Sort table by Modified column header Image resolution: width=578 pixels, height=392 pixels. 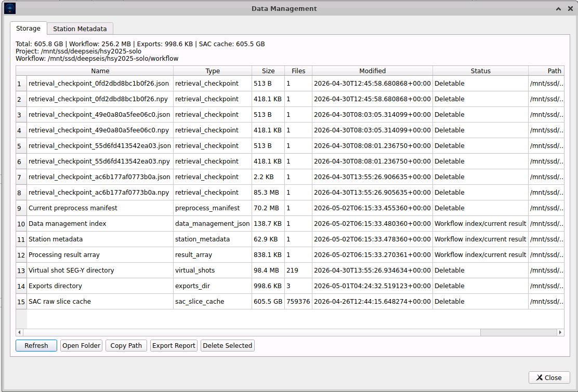click(373, 71)
